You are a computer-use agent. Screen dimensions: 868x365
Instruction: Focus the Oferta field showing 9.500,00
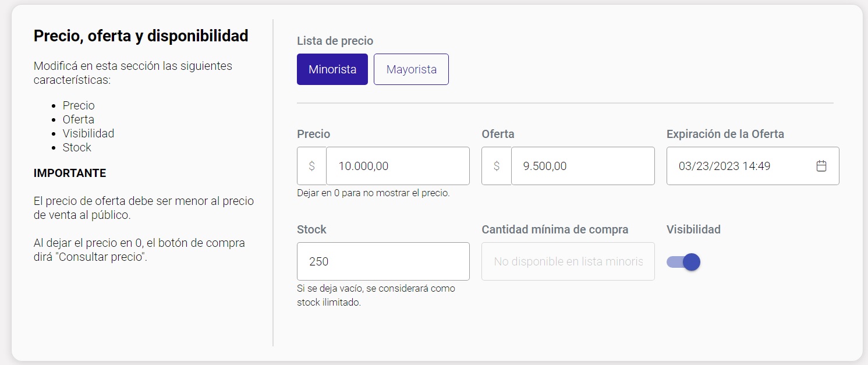(x=583, y=166)
